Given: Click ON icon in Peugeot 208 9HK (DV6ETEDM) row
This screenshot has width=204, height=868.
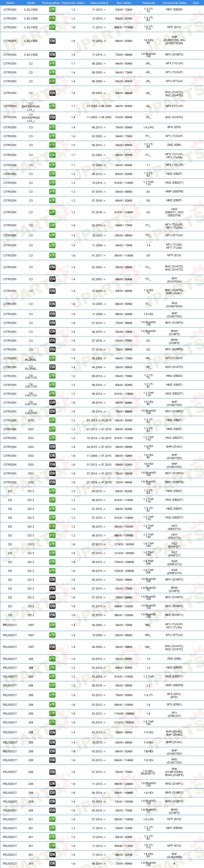Looking at the screenshot, I should [x=52, y=772].
